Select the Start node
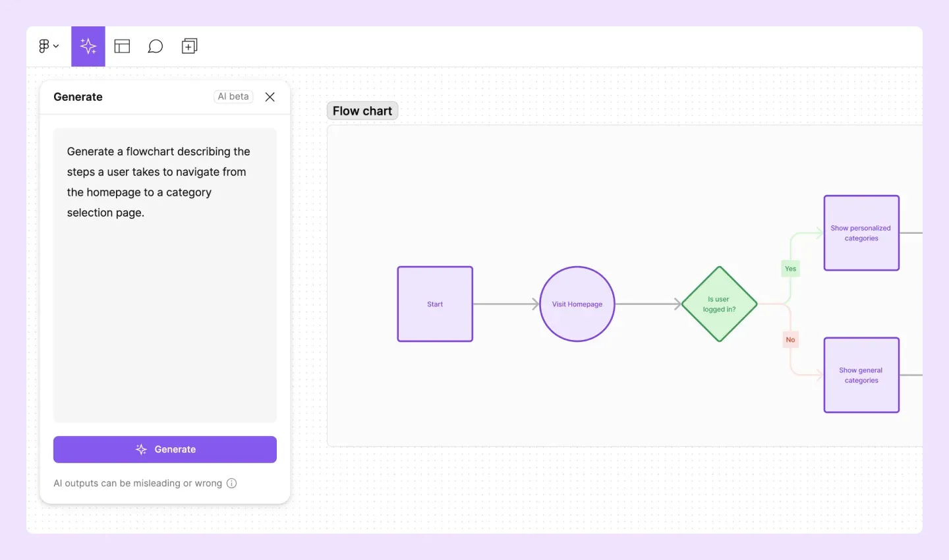 tap(435, 304)
